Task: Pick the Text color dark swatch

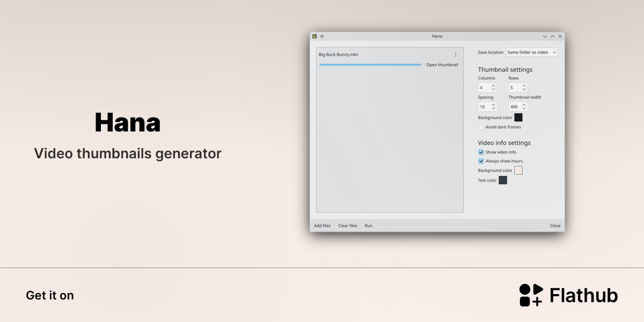Action: [x=503, y=180]
